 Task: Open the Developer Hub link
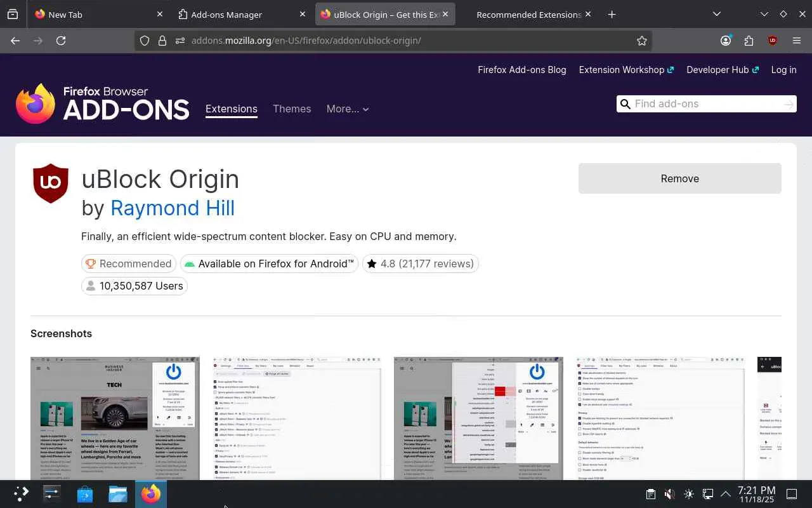(x=723, y=70)
